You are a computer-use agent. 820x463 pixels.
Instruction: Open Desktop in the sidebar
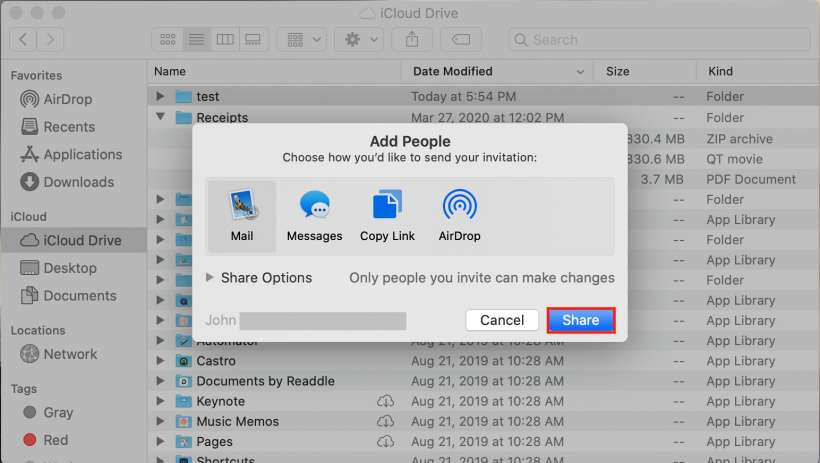coord(58,268)
